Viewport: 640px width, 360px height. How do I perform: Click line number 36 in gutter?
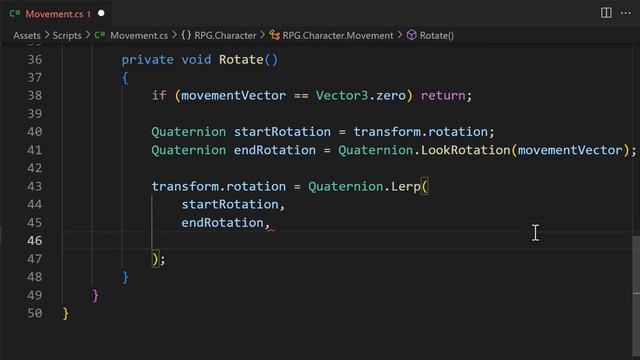pos(35,60)
